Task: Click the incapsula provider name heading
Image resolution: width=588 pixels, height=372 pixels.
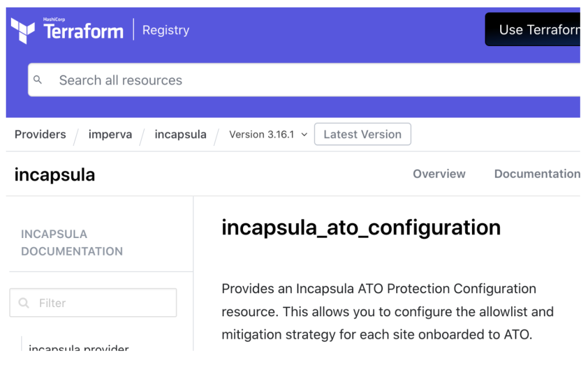Action: (55, 174)
